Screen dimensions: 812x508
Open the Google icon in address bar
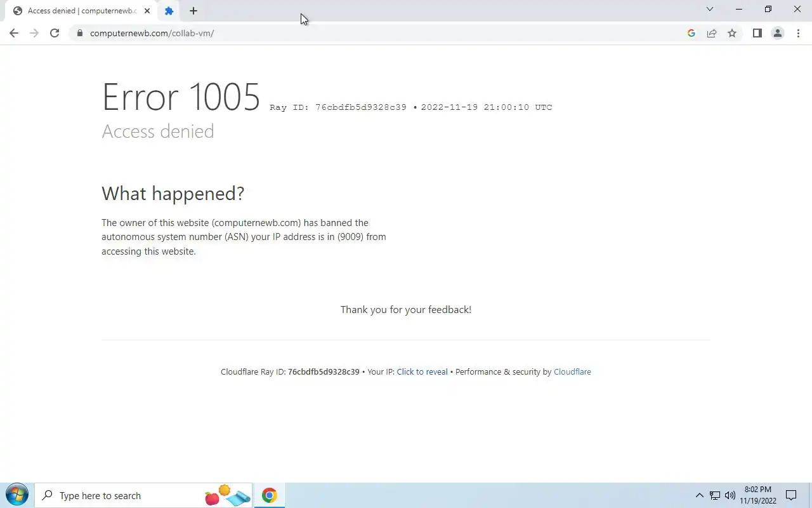pyautogui.click(x=691, y=33)
